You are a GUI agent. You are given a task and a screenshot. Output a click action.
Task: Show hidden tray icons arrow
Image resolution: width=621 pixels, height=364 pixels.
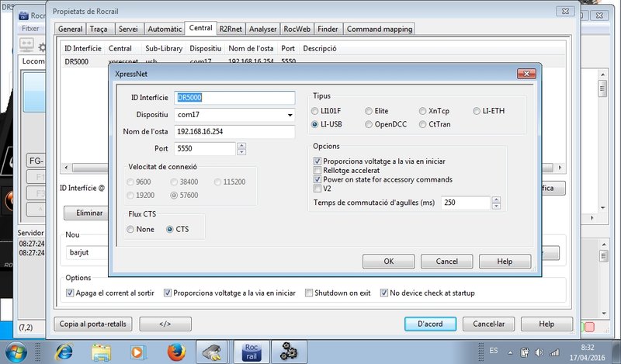(510, 352)
